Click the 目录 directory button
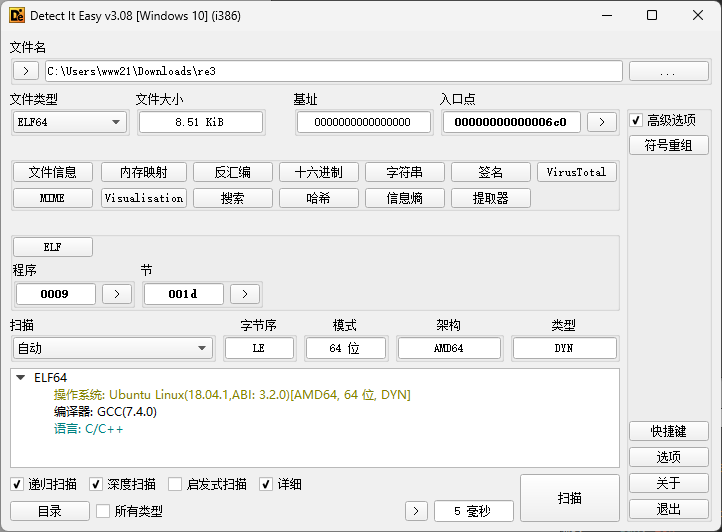The height and width of the screenshot is (532, 722). 50,511
